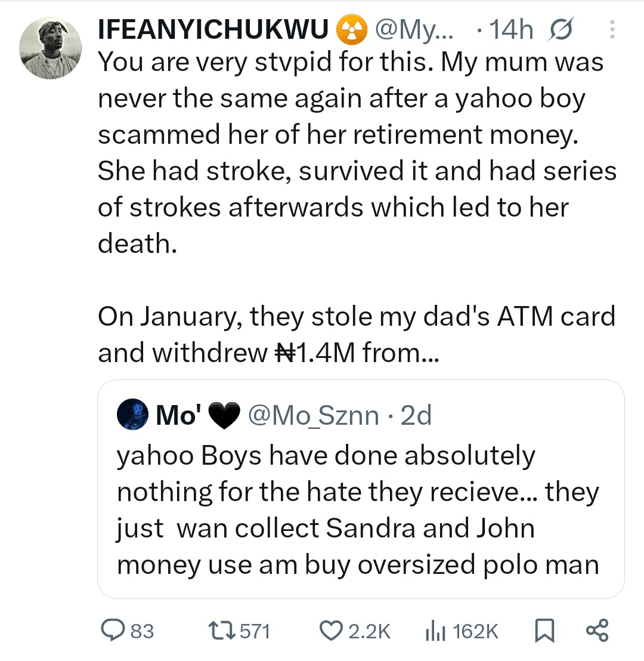This screenshot has width=644, height=661.
Task: Click the yellow radioactive badge icon
Action: 351,30
